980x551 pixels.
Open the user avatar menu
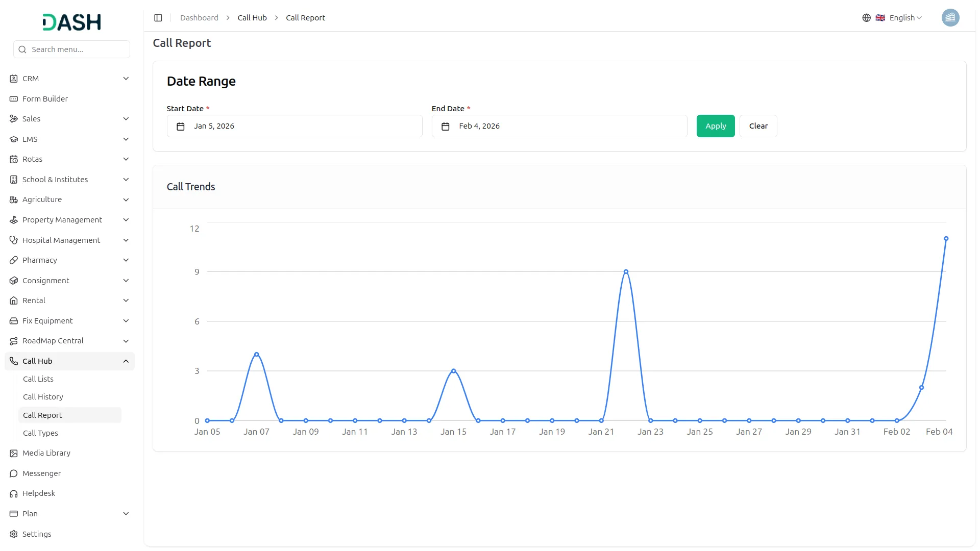click(950, 18)
